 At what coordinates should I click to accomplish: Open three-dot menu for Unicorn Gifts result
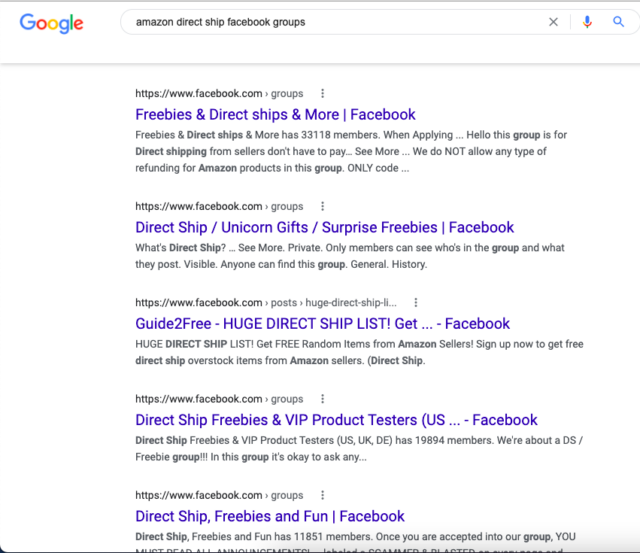click(x=322, y=207)
